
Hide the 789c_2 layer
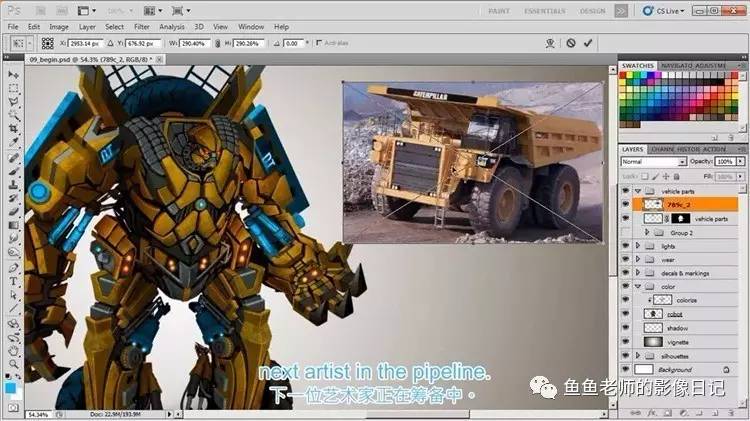625,204
